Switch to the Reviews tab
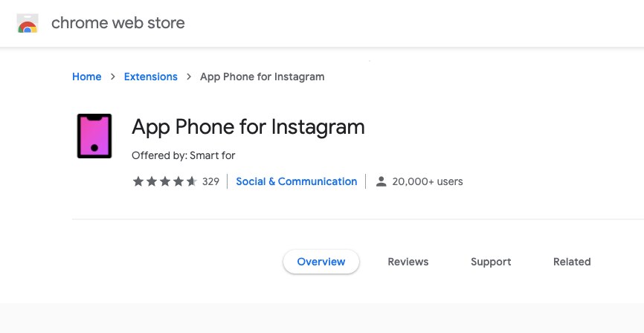Viewport: 644px width, 333px height. (x=408, y=262)
